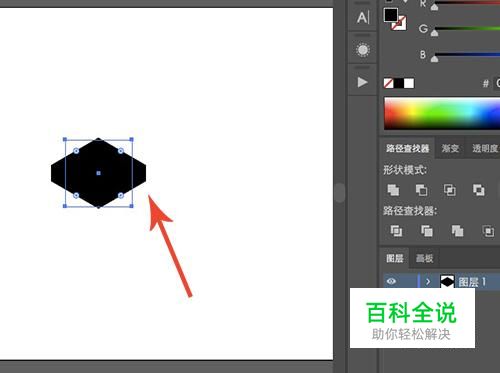The height and width of the screenshot is (373, 500).
Task: Click the R channel slider handle
Action: pyautogui.click(x=434, y=7)
